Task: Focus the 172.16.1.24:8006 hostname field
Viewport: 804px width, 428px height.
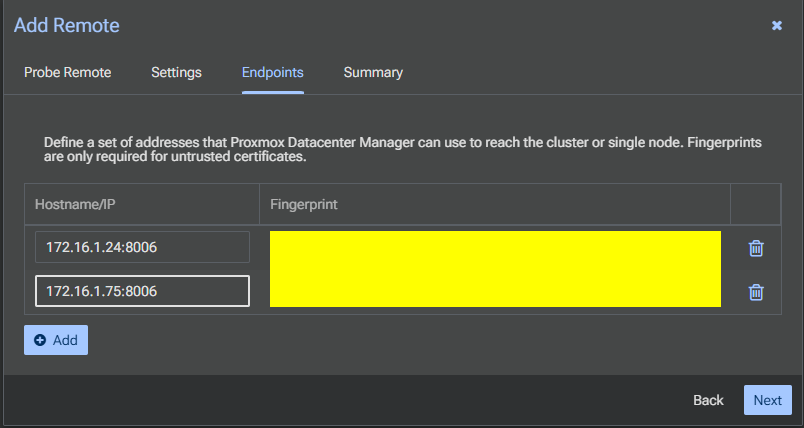Action: point(141,247)
